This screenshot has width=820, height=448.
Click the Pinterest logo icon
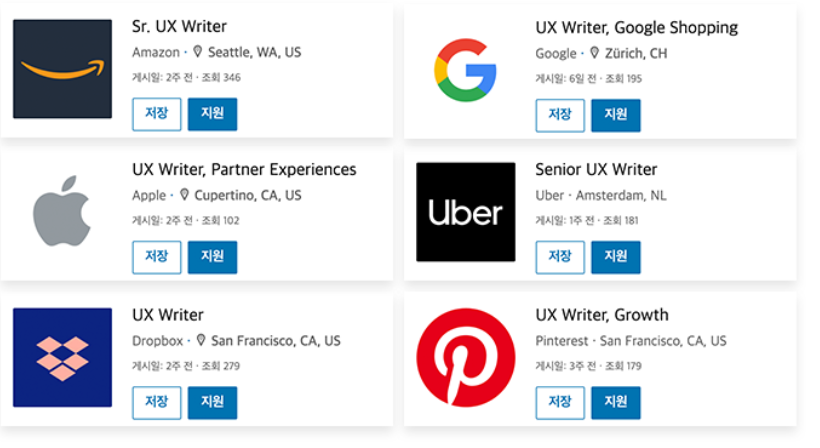pyautogui.click(x=465, y=358)
